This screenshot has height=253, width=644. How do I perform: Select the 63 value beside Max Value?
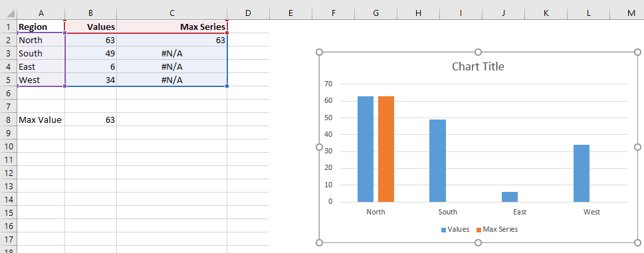point(91,120)
